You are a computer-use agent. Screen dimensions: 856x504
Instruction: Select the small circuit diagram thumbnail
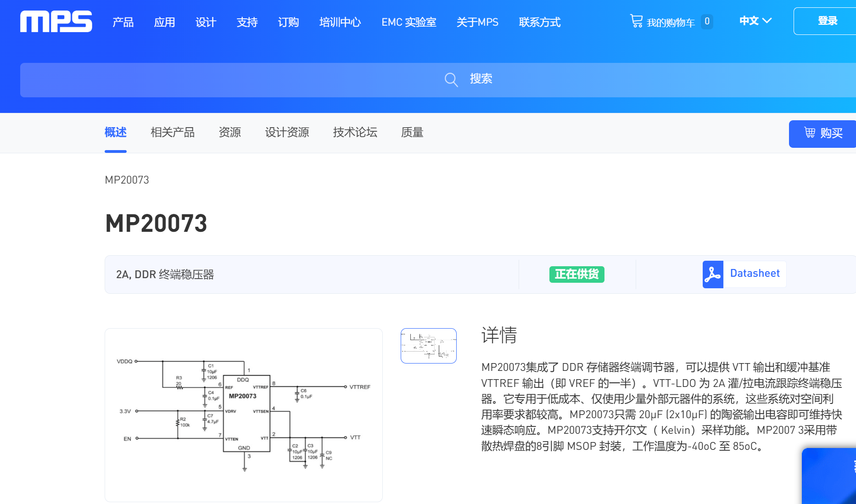[428, 346]
